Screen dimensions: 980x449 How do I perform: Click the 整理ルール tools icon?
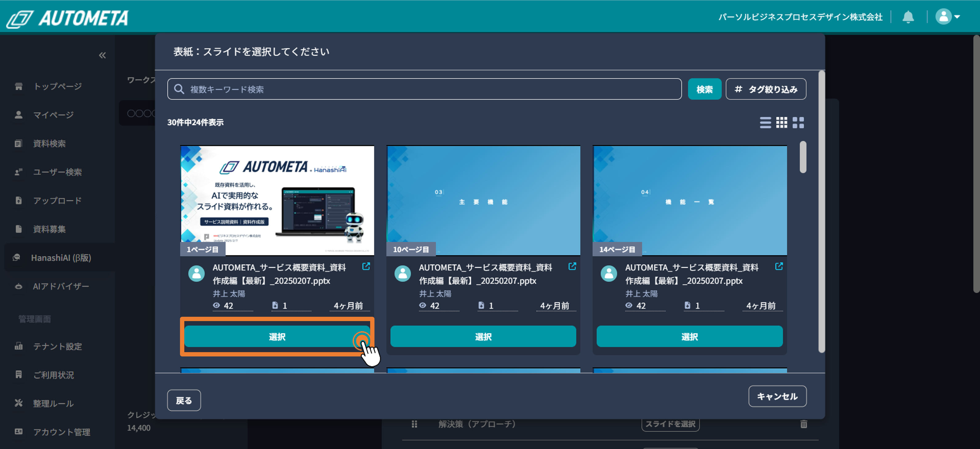pos(19,403)
